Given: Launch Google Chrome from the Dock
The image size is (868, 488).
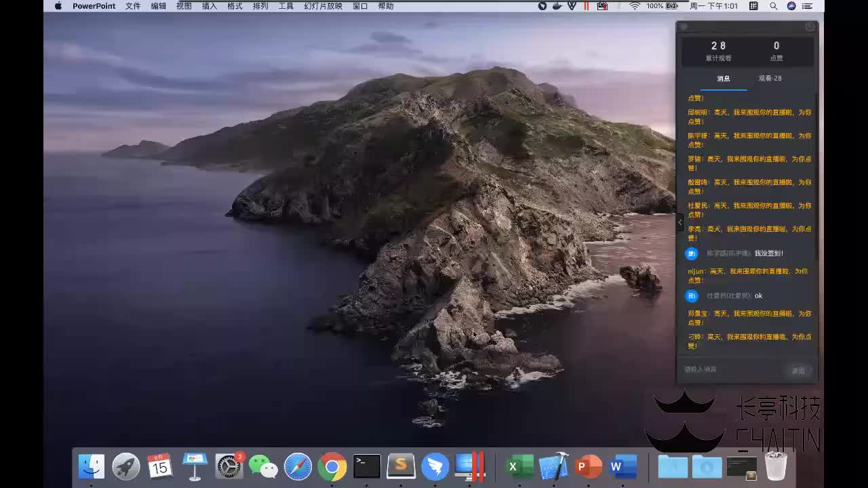Looking at the screenshot, I should (x=332, y=466).
